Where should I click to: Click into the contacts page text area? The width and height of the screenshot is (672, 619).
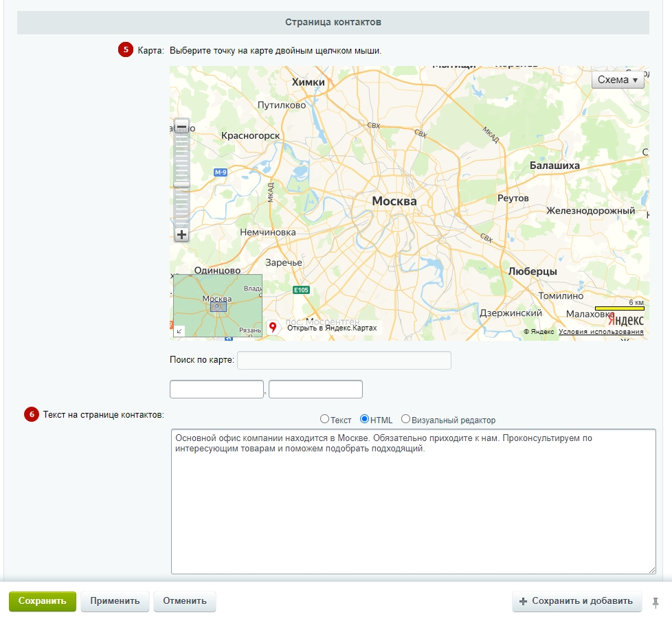(413, 502)
